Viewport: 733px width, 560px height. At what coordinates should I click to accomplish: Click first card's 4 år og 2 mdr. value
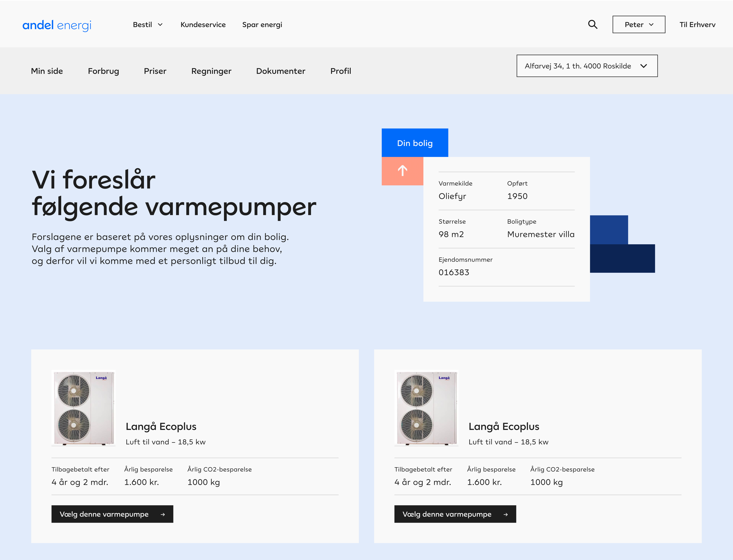coord(80,482)
